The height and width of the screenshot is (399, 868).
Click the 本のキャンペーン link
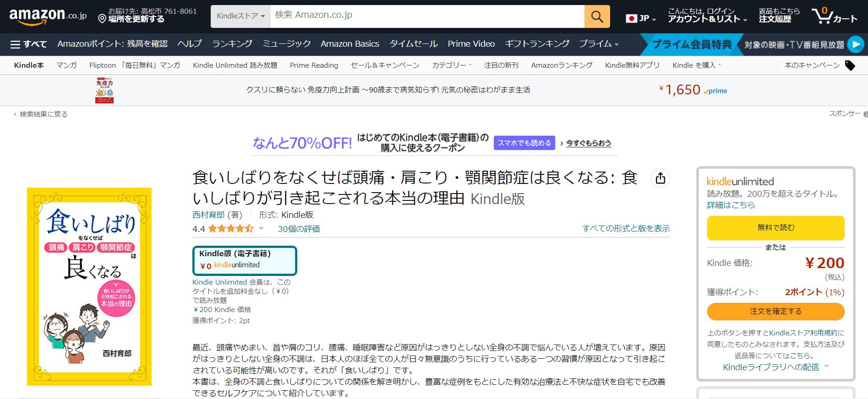(x=812, y=65)
